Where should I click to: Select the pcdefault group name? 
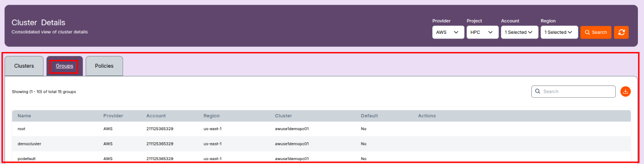[x=27, y=159]
